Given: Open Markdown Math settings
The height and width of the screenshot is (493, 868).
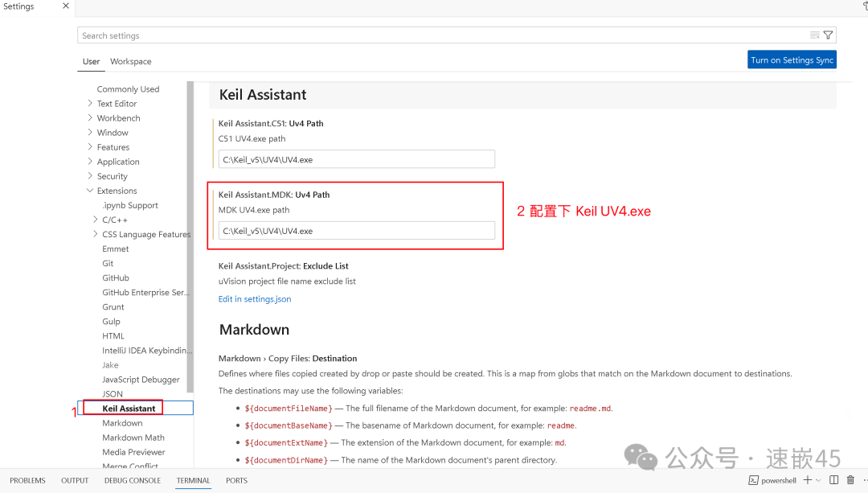Looking at the screenshot, I should pos(133,438).
